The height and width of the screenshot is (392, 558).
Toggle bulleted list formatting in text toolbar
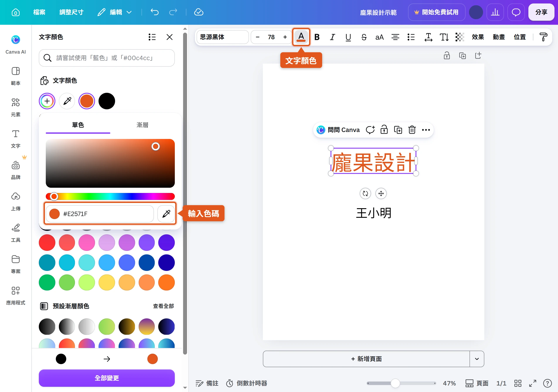click(411, 37)
